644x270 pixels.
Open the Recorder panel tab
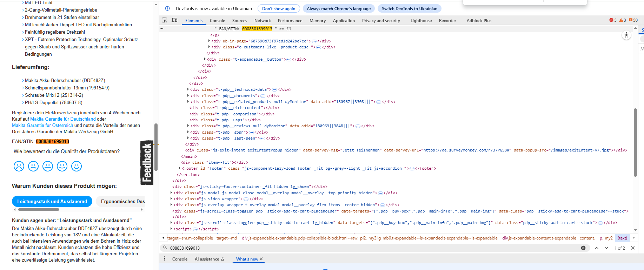pyautogui.click(x=447, y=21)
